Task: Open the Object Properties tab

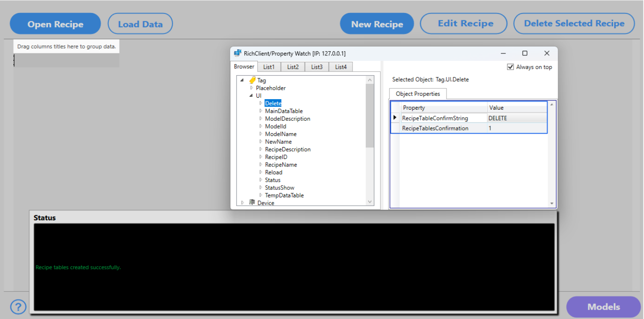Action: pyautogui.click(x=417, y=94)
